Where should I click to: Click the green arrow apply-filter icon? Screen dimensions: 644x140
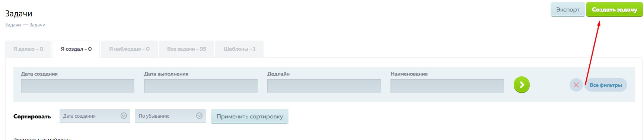point(522,85)
